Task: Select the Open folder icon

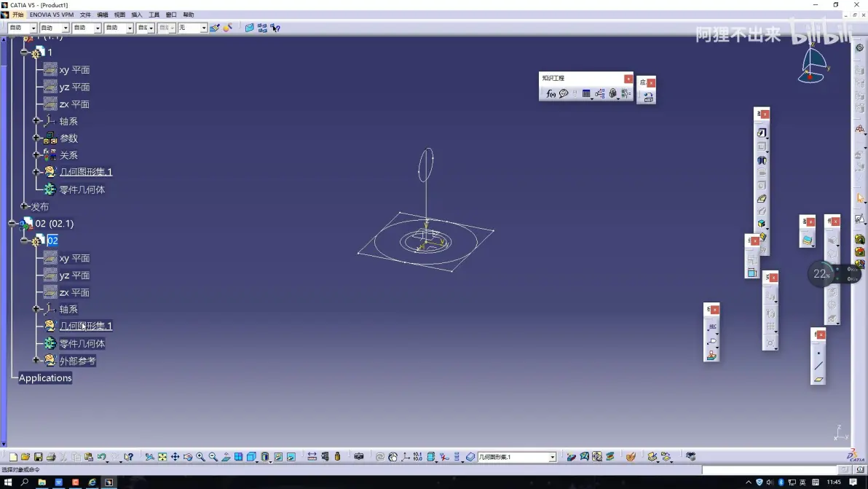Action: tap(25, 457)
